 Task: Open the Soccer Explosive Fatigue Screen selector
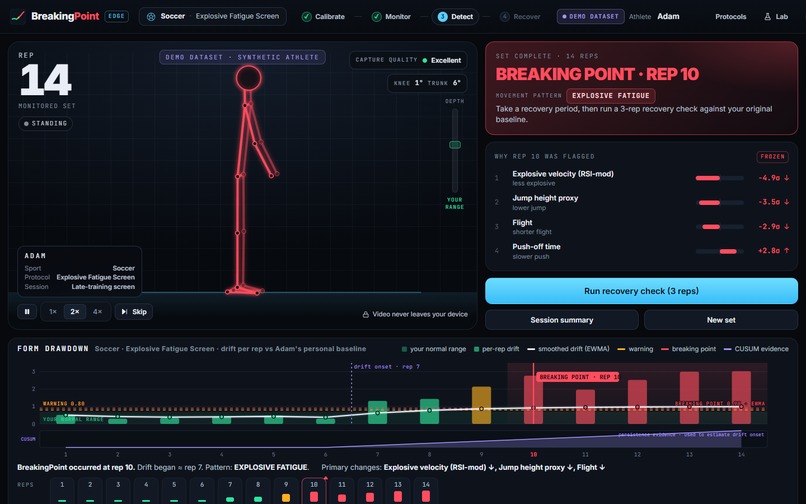click(212, 16)
